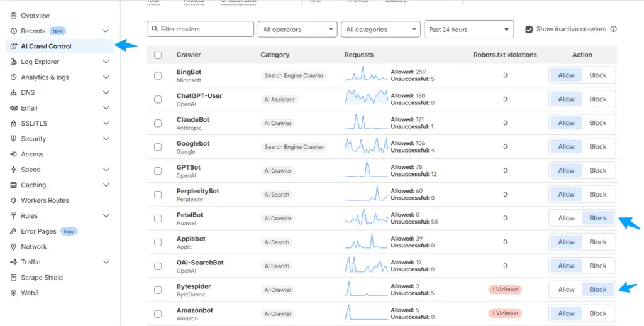Expand the Rules menu chevron
Image resolution: width=644 pixels, height=326 pixels.
(x=106, y=216)
